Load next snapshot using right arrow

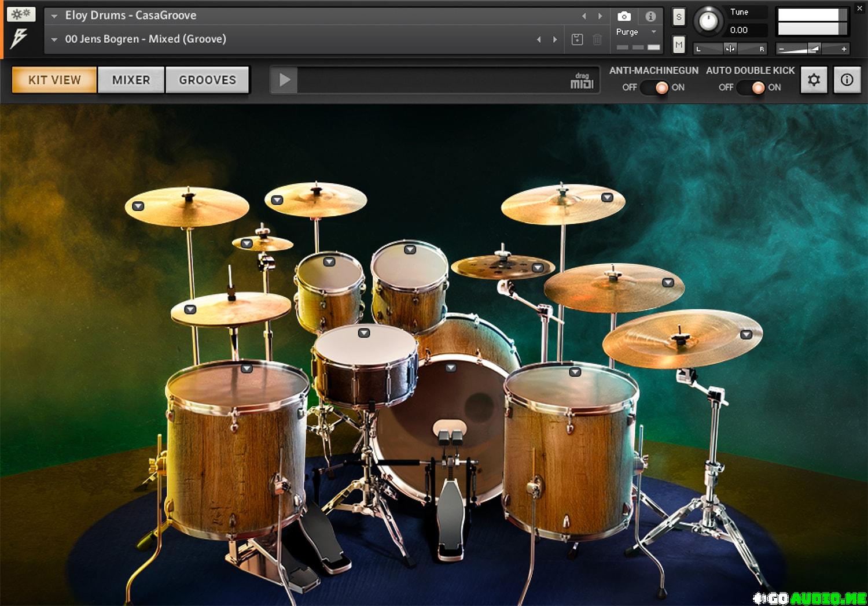[x=555, y=39]
